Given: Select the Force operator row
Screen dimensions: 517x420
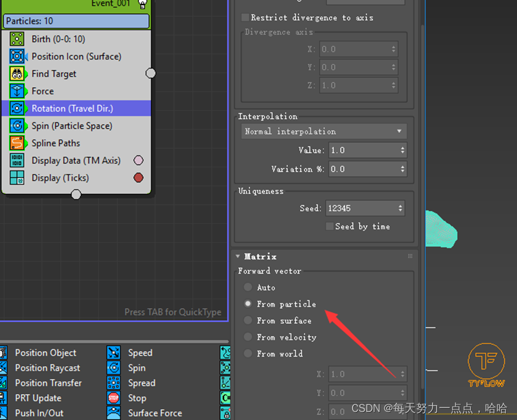Looking at the screenshot, I should (76, 91).
